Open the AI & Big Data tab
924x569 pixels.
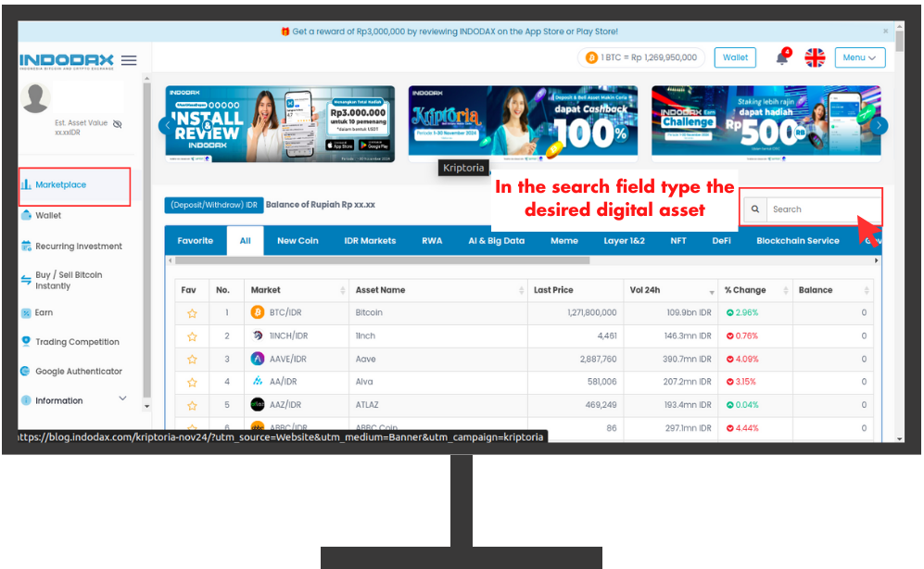[496, 240]
